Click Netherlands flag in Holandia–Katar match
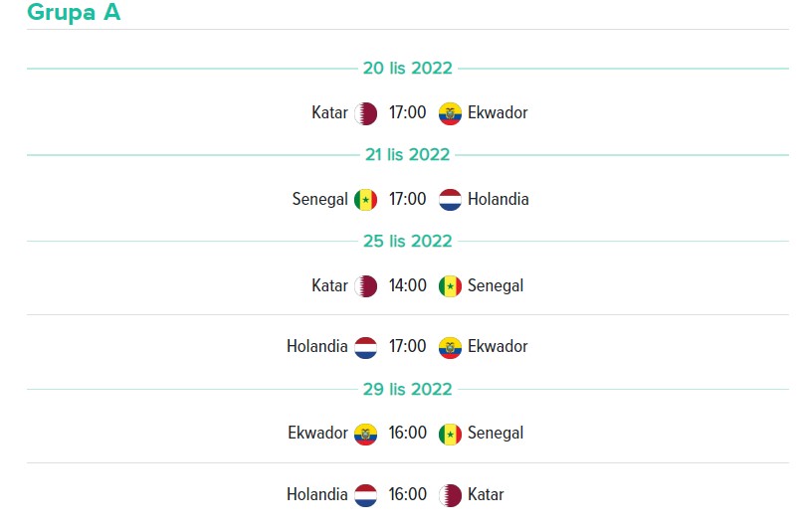The width and height of the screenshot is (804, 532). click(x=365, y=495)
